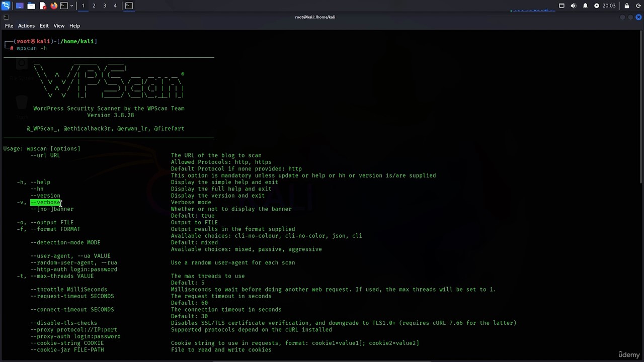
Task: Open the Edit menu
Action: point(44,26)
